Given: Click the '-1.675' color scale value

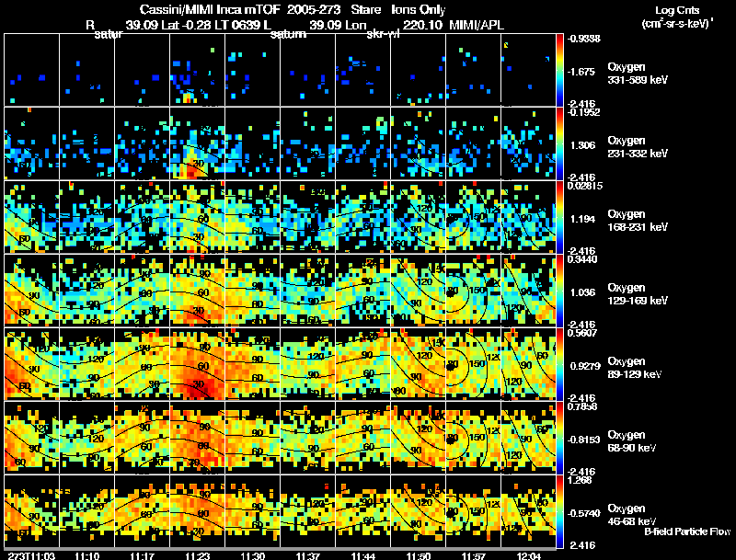Looking at the screenshot, I should [x=581, y=72].
